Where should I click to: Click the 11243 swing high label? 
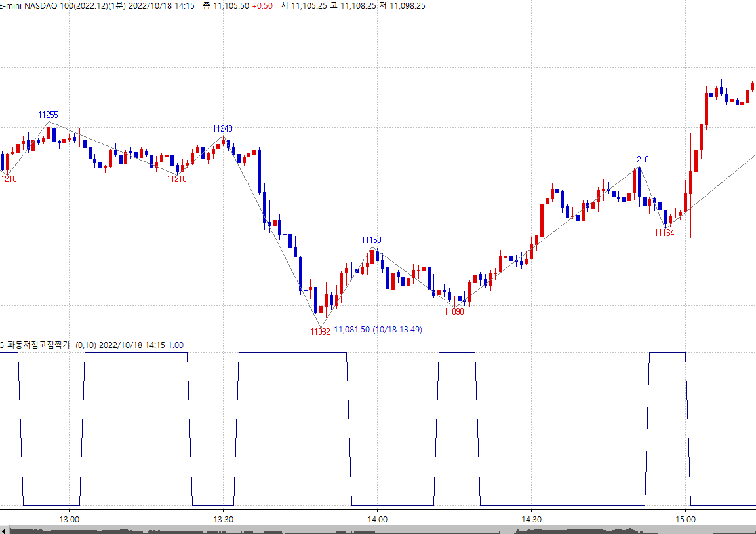tap(222, 128)
